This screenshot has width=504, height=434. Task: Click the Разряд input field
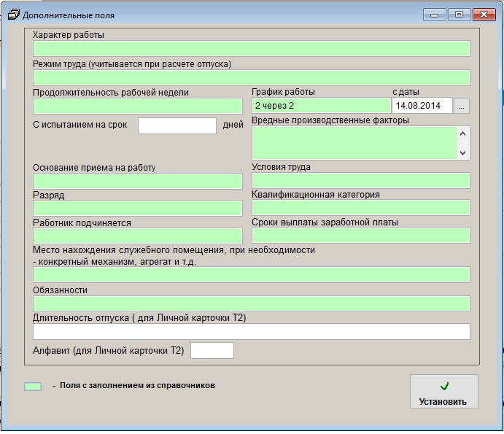tap(137, 209)
